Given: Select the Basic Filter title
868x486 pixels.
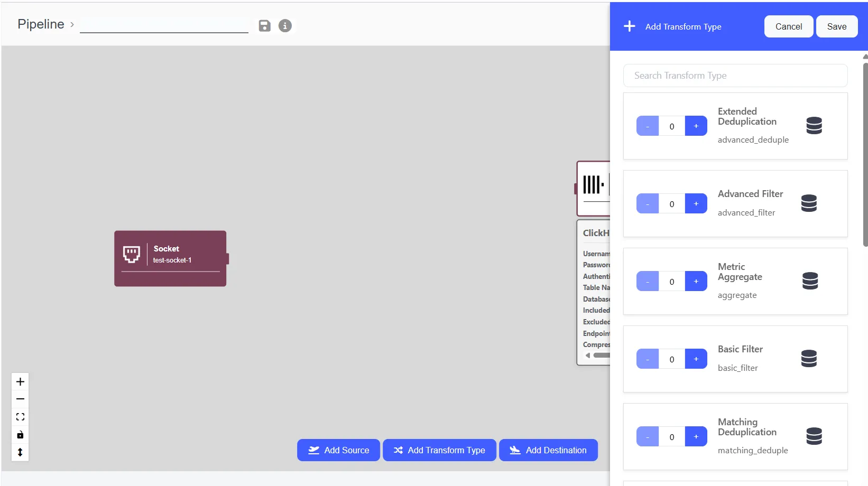Looking at the screenshot, I should tap(740, 349).
